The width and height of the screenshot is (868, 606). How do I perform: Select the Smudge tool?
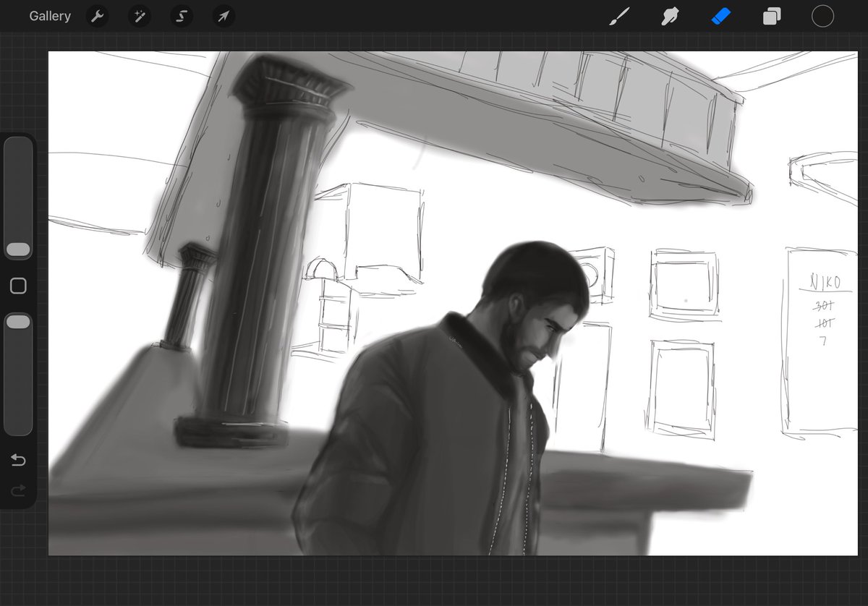pyautogui.click(x=670, y=17)
